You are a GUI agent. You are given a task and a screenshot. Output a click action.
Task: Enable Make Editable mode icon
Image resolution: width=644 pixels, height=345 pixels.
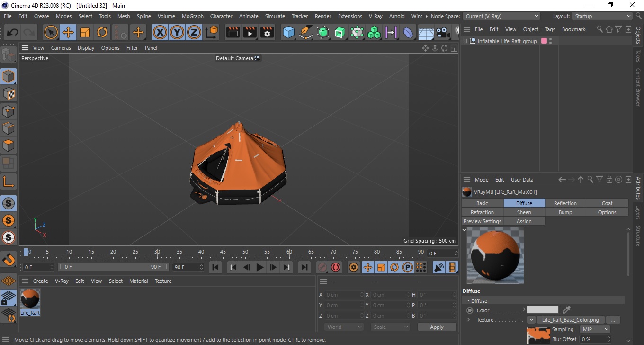[9, 55]
